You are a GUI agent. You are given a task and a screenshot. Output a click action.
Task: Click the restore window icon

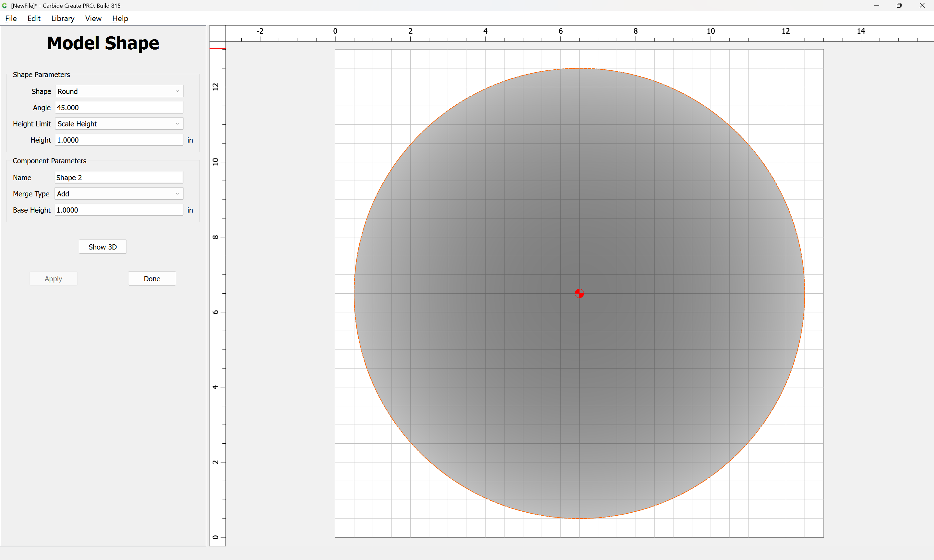899,5
